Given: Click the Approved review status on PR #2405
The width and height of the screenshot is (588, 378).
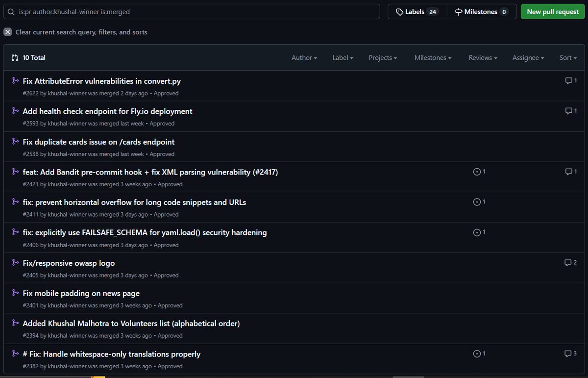Looking at the screenshot, I should 166,275.
